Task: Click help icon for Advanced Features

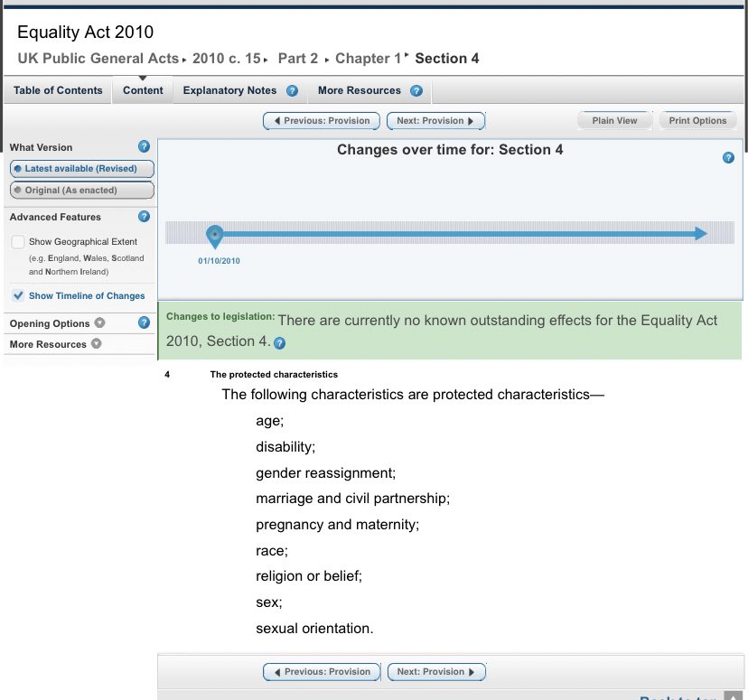Action: [x=144, y=217]
